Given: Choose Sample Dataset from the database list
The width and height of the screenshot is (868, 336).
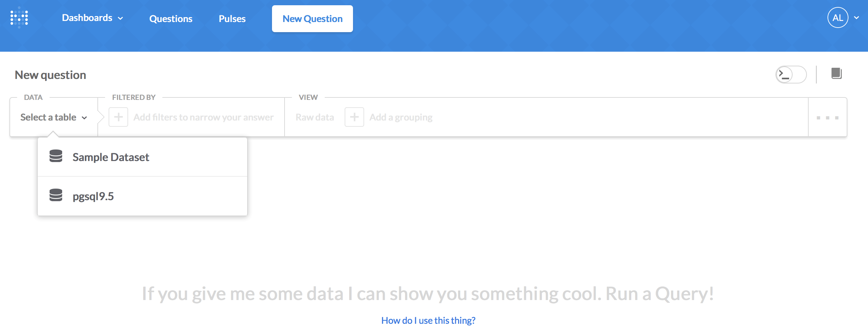Looking at the screenshot, I should point(111,157).
